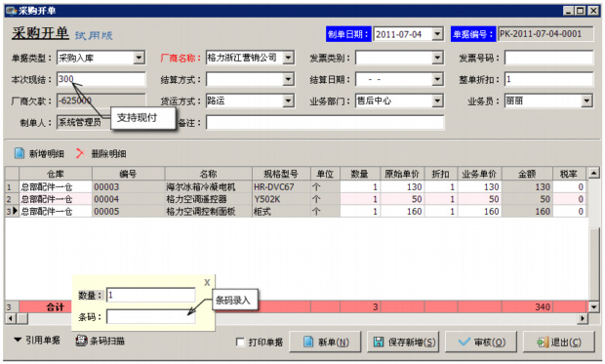This screenshot has height=364, width=605.
Task: Select the cell 格力空调控制面板
Action: pos(209,212)
